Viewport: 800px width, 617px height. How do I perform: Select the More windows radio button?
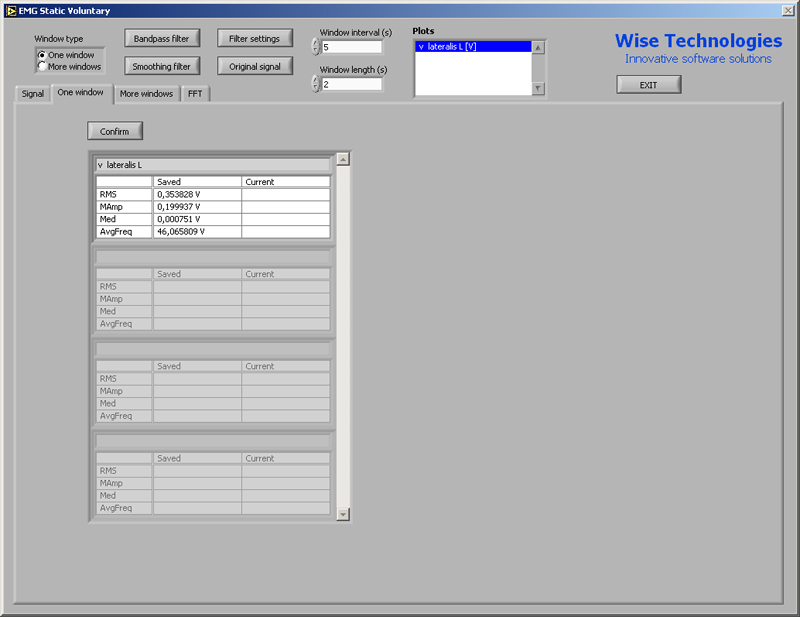[x=42, y=66]
